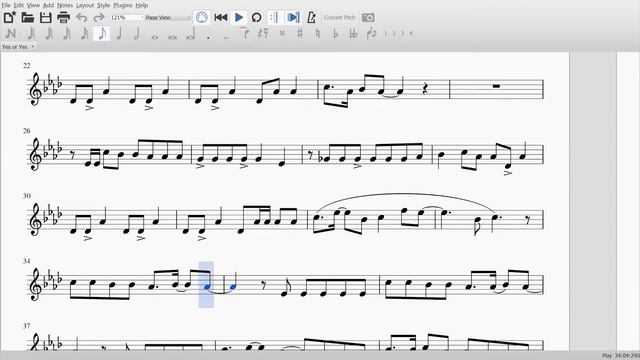
Task: Toggle the tie
Action: [244, 33]
